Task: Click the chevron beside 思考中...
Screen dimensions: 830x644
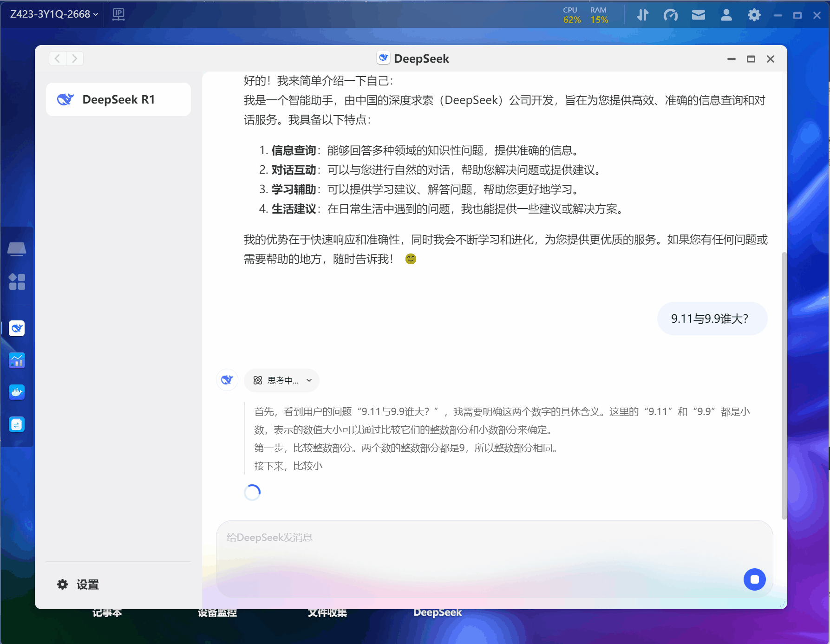Action: click(309, 381)
